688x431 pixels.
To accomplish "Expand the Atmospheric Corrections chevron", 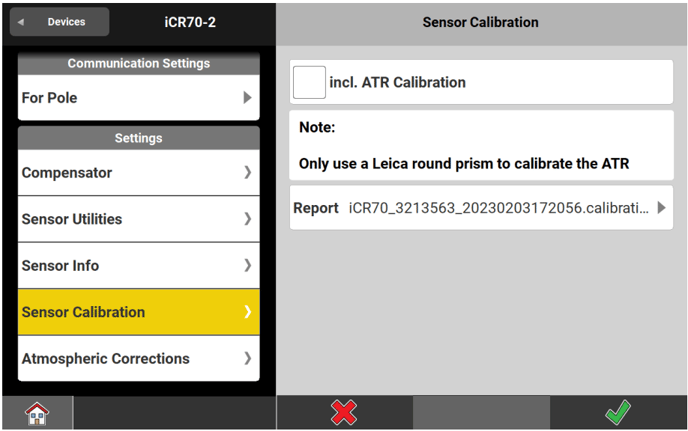I will tap(247, 358).
